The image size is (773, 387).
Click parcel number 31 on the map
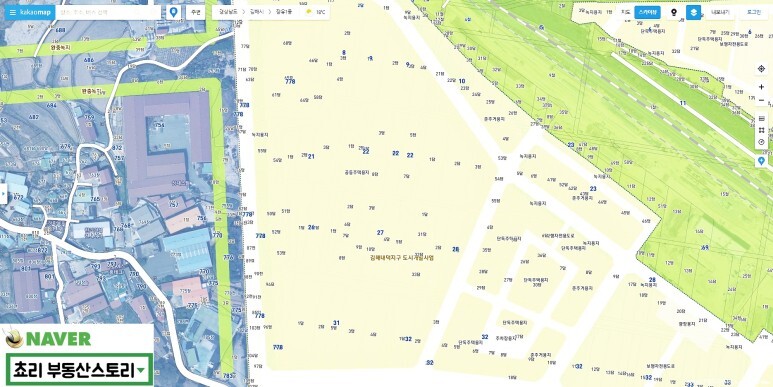pos(336,323)
